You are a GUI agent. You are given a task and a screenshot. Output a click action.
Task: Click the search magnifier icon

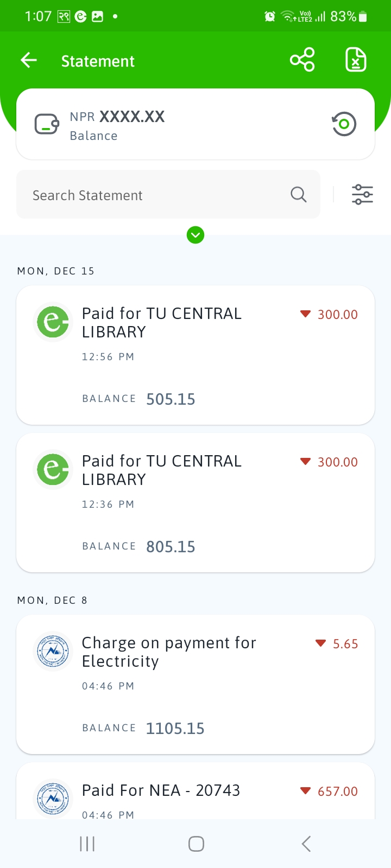pyautogui.click(x=298, y=194)
